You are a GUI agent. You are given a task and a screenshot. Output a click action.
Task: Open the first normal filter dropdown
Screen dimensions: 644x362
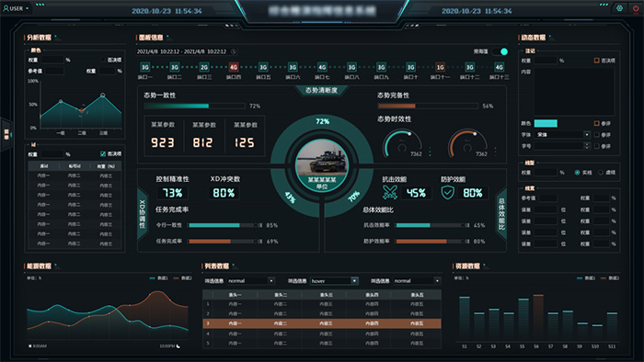click(251, 281)
